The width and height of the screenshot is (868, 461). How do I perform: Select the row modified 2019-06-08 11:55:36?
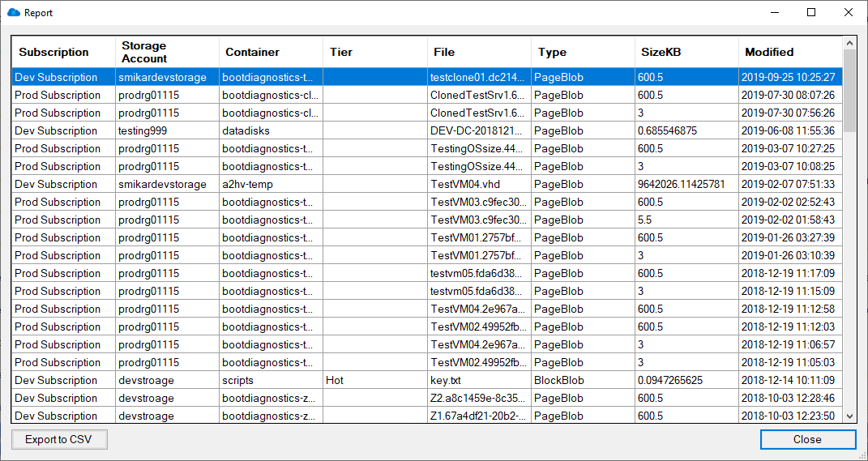(x=427, y=130)
